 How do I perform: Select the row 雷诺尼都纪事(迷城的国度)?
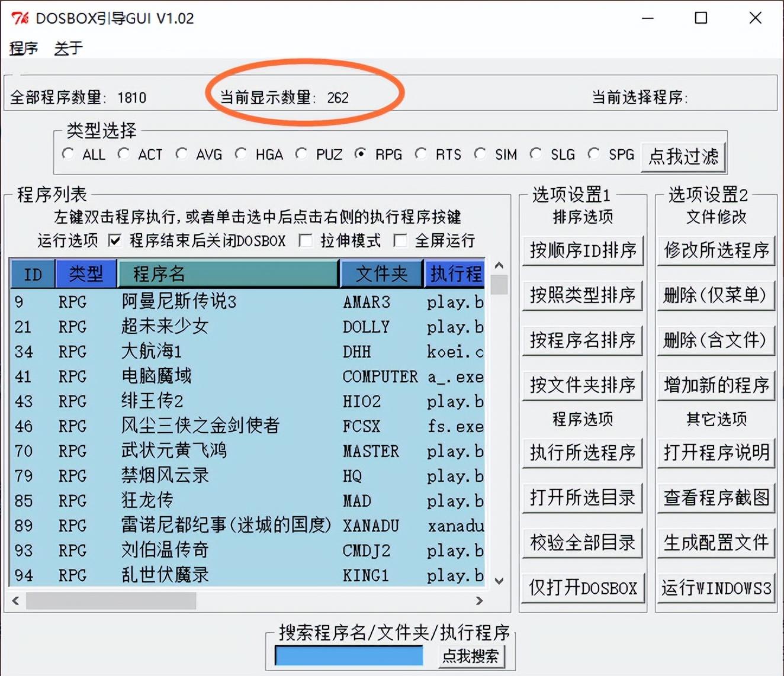click(248, 526)
